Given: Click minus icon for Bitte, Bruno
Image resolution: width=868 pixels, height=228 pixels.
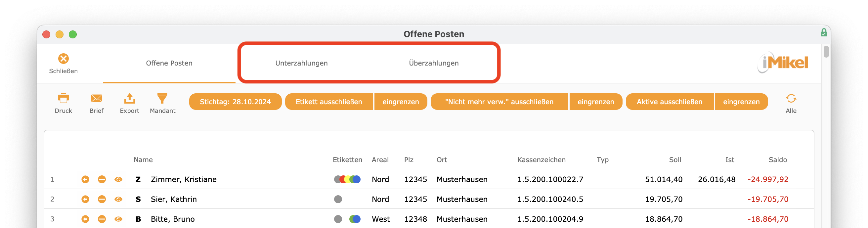Looking at the screenshot, I should [x=102, y=219].
